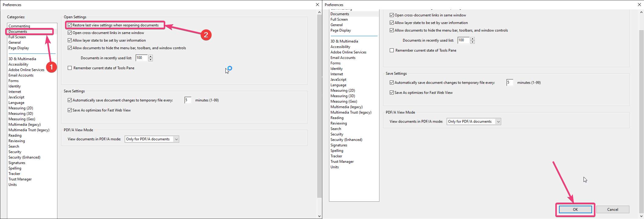
Task: Toggle Allow layer state checkbox in left window
Action: point(70,40)
